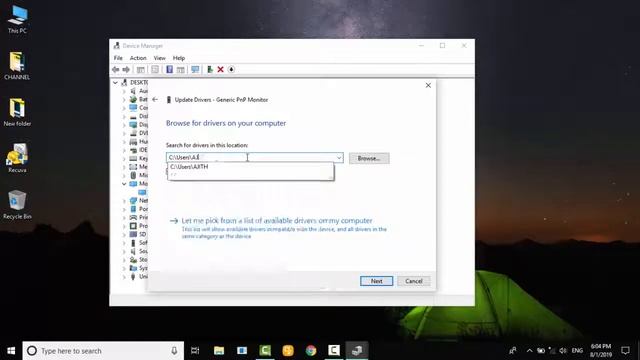The height and width of the screenshot is (360, 640).
Task: Click the Device Manager taskbar icon
Action: pyautogui.click(x=357, y=351)
